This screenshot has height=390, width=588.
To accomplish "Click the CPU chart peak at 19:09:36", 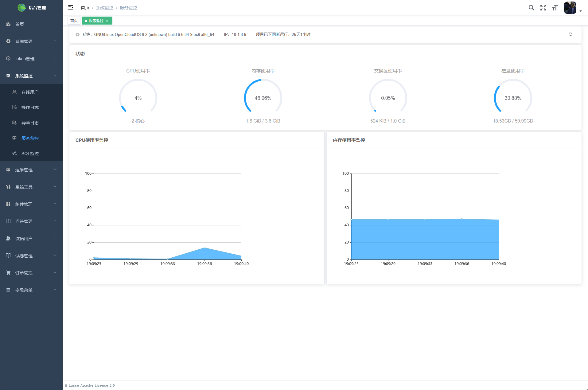I will (204, 248).
